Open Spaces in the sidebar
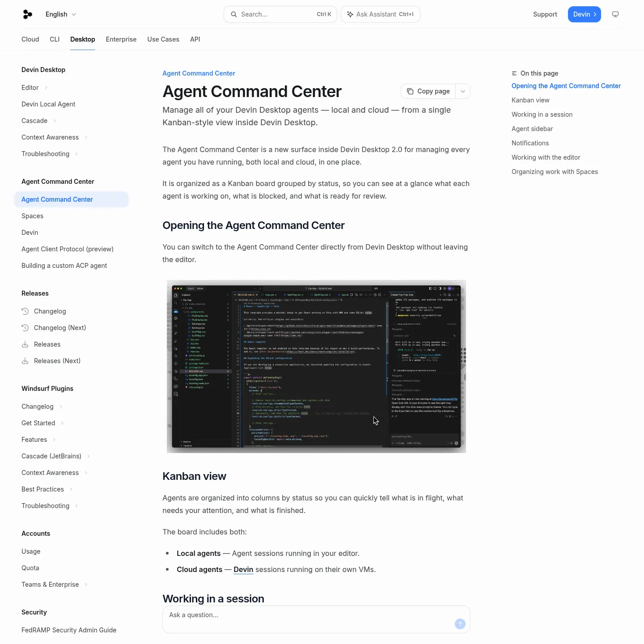The height and width of the screenshot is (644, 644). click(33, 216)
